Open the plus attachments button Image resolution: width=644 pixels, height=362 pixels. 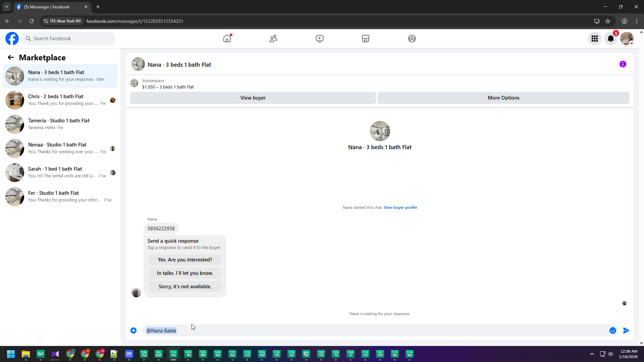133,330
